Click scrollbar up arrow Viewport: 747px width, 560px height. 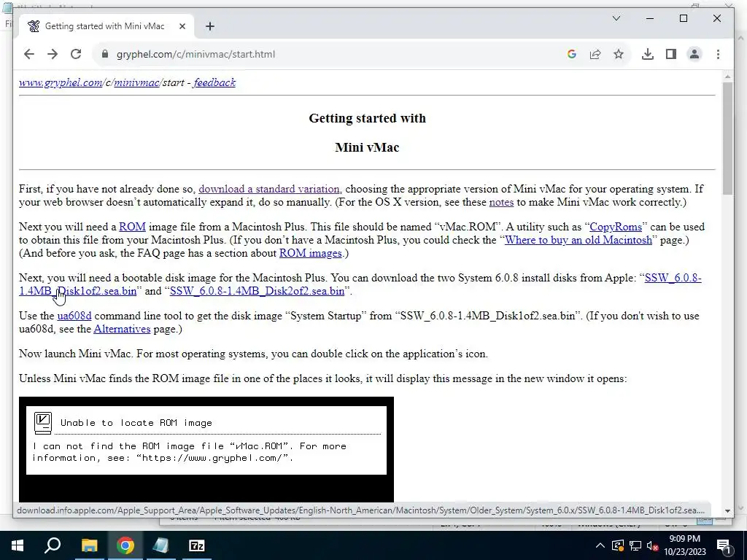727,76
